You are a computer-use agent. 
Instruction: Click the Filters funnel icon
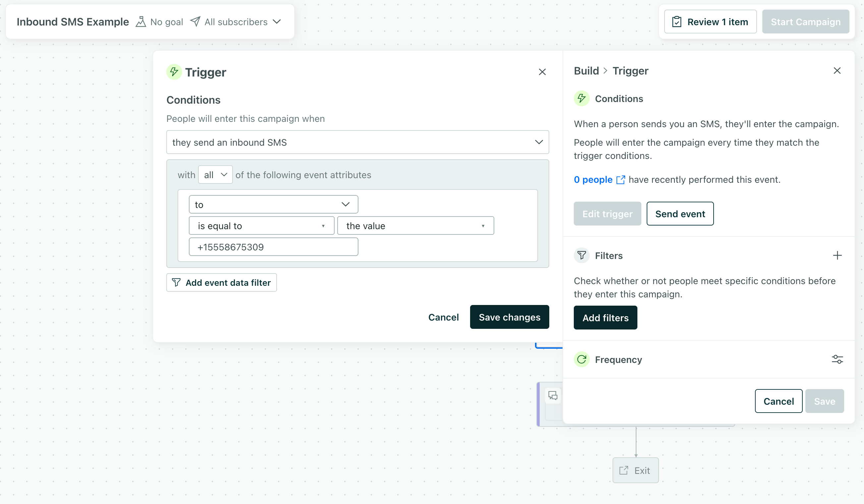click(581, 255)
